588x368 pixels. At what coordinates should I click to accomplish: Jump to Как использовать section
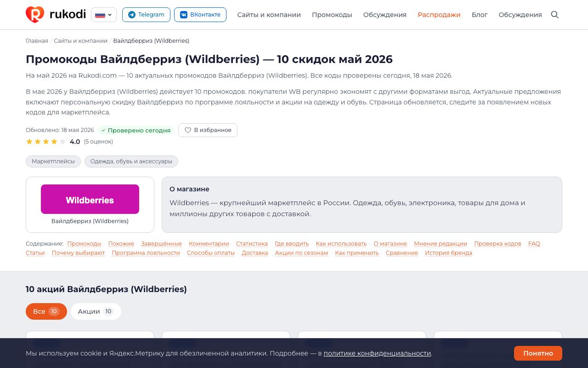(341, 244)
